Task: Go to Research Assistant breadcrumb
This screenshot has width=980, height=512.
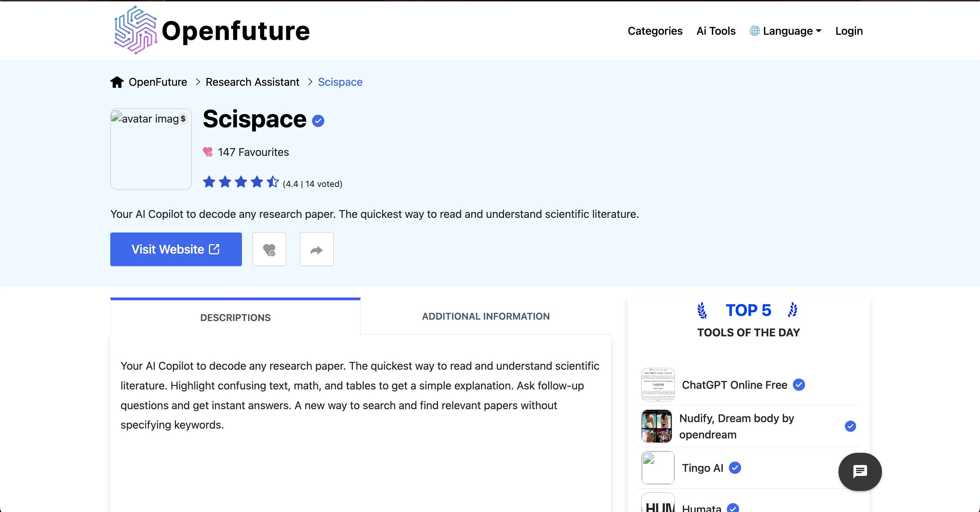Action: 252,82
